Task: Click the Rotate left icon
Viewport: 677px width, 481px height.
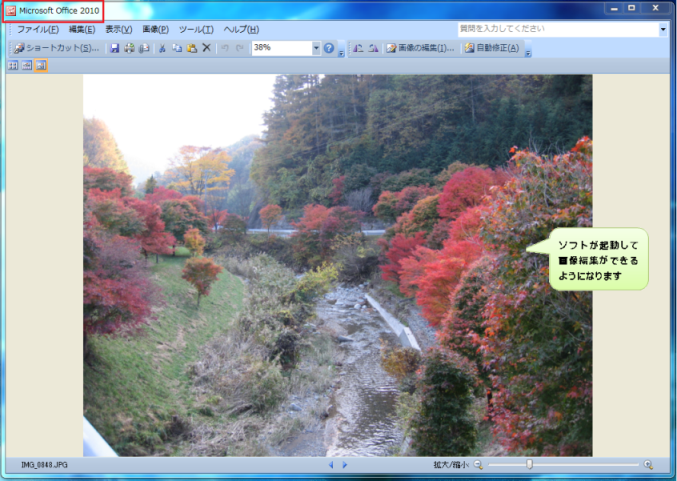Action: [x=358, y=48]
